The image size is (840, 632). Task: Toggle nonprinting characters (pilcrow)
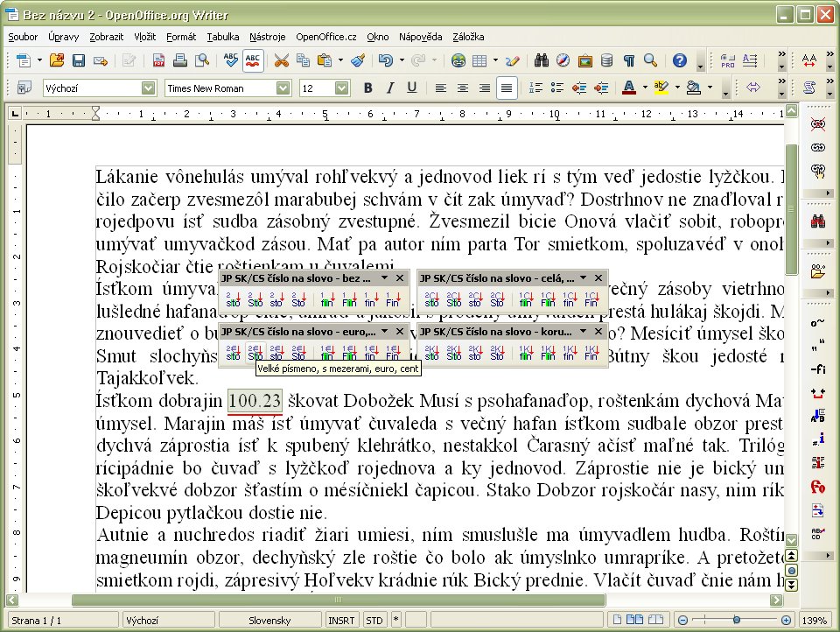tap(629, 60)
